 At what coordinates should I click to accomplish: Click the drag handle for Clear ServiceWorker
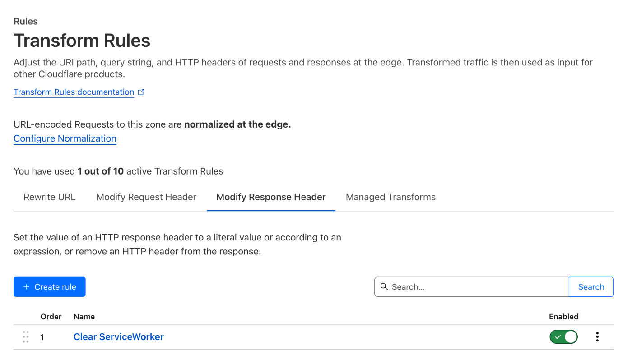pos(26,337)
